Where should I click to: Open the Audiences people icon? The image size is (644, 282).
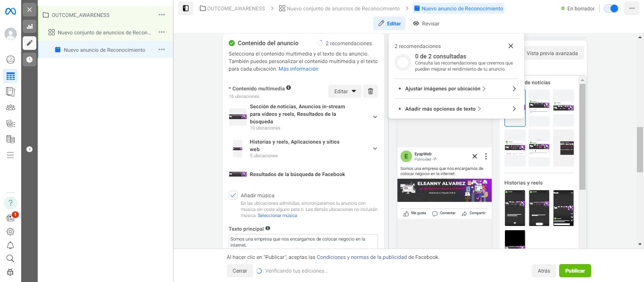pyautogui.click(x=10, y=107)
